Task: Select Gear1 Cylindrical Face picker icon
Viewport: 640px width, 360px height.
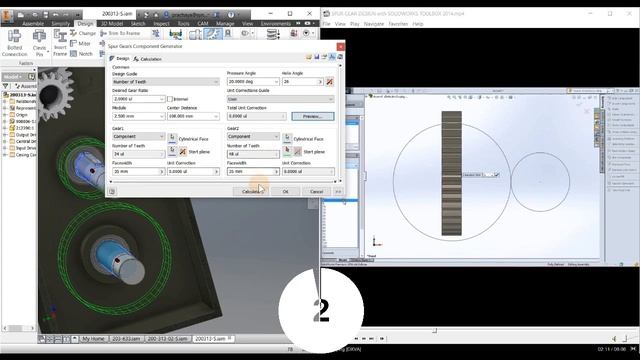Action: pos(172,138)
